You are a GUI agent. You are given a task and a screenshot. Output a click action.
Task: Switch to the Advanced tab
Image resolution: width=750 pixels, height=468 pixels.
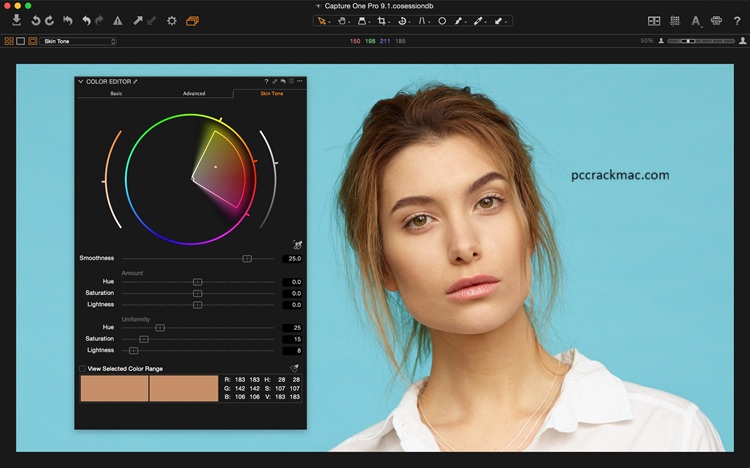click(x=194, y=93)
